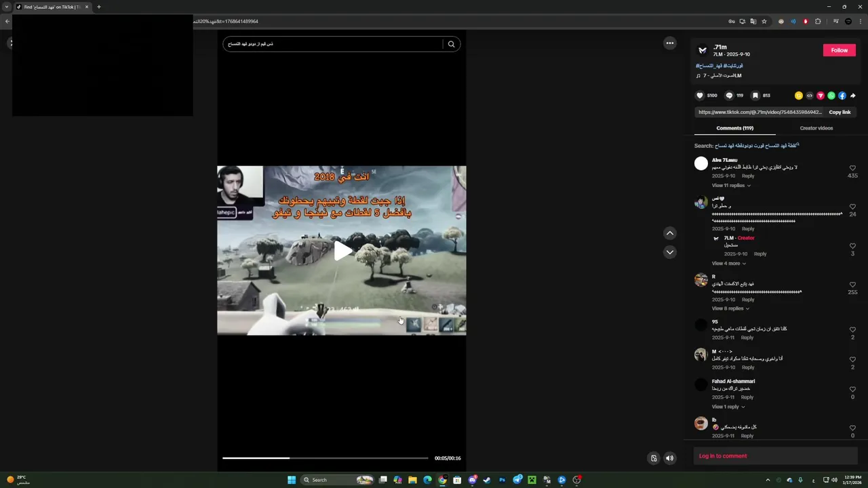Image resolution: width=868 pixels, height=488 pixels.
Task: Open Chrome extensions puzzle icon
Action: click(818, 21)
